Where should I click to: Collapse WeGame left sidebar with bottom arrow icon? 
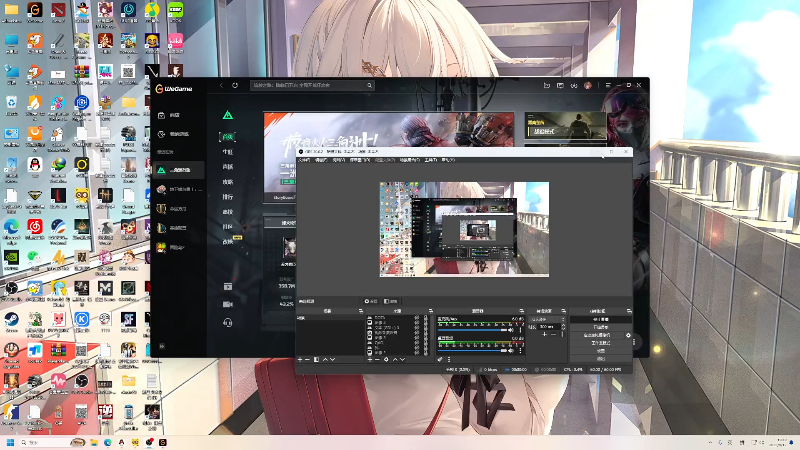(162, 346)
